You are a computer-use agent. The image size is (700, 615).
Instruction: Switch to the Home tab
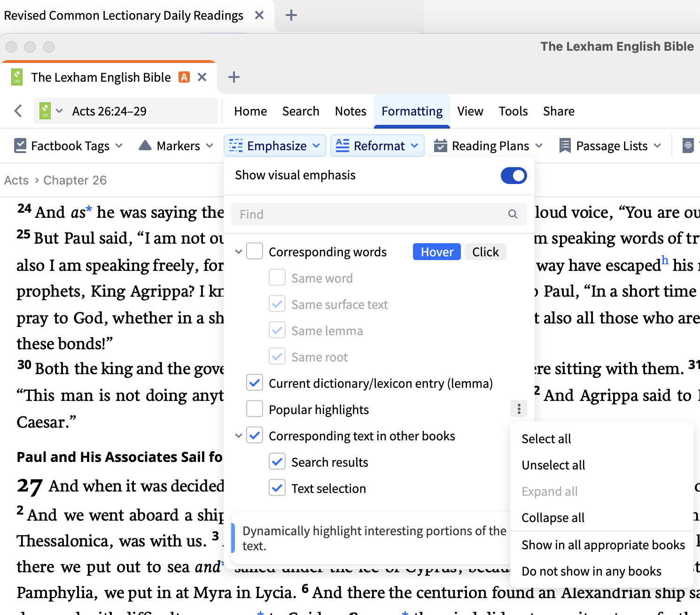pos(250,111)
